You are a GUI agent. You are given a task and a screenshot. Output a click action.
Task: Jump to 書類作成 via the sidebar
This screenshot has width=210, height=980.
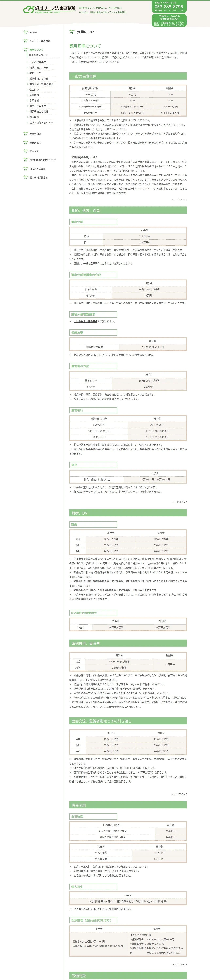[x=34, y=101]
